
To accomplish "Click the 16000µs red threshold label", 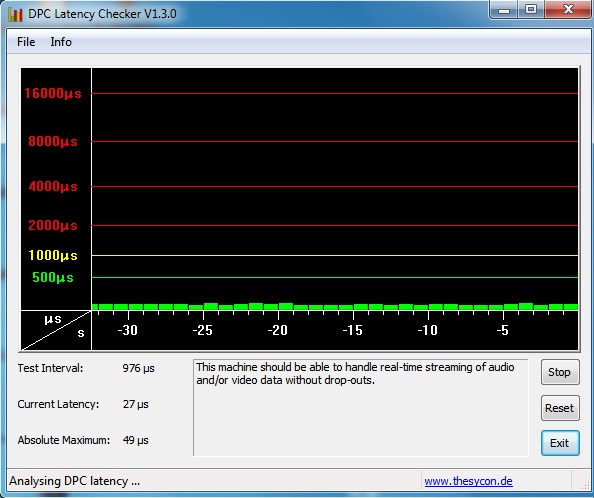I will point(53,93).
